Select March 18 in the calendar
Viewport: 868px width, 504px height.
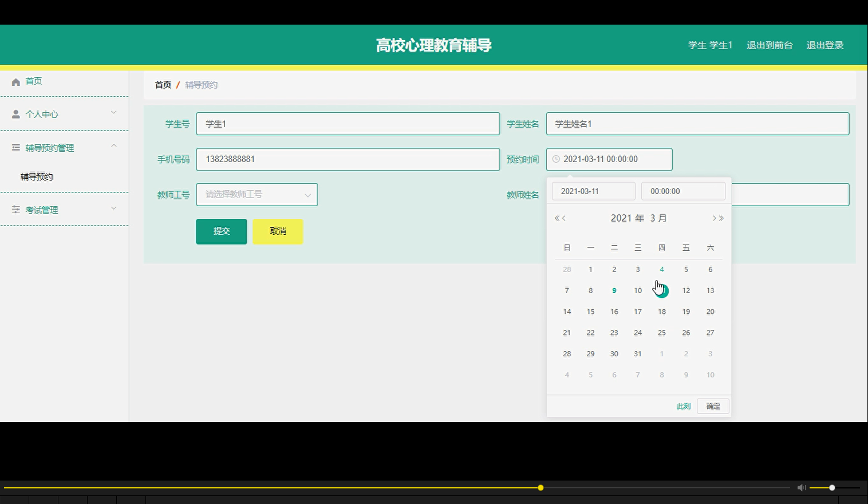tap(662, 312)
